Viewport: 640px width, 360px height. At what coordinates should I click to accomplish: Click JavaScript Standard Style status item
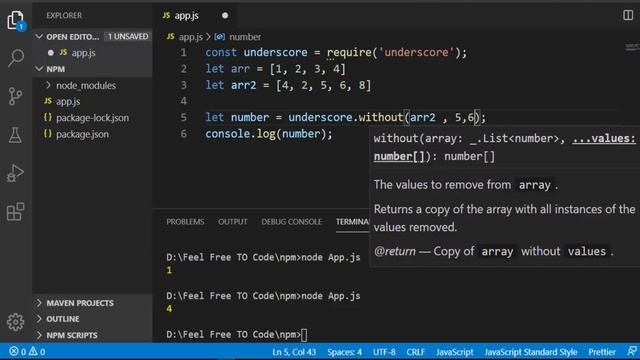(531, 351)
